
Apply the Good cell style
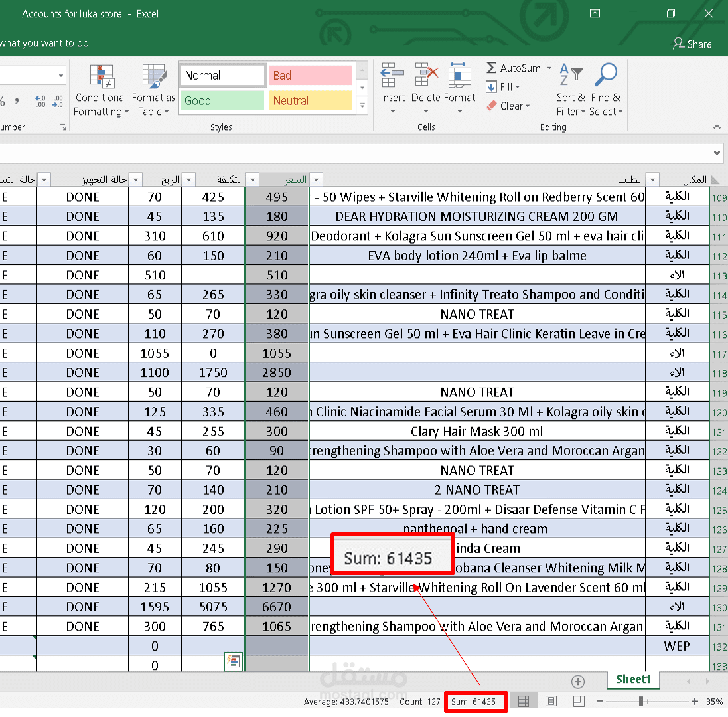[222, 100]
